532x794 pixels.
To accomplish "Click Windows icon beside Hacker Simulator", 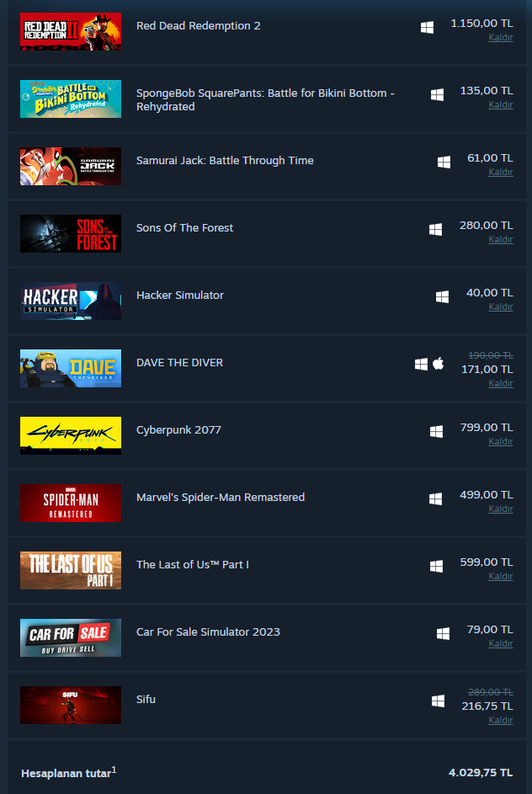I will [x=442, y=296].
